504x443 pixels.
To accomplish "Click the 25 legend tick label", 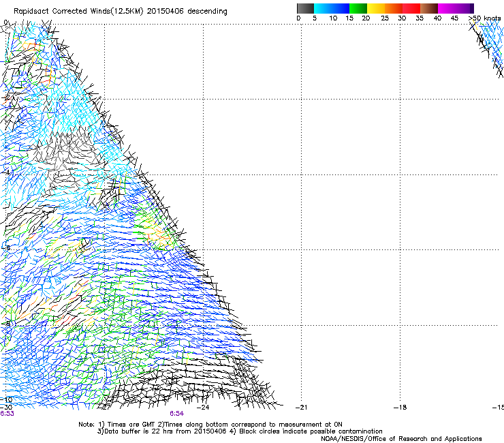I will tap(385, 18).
